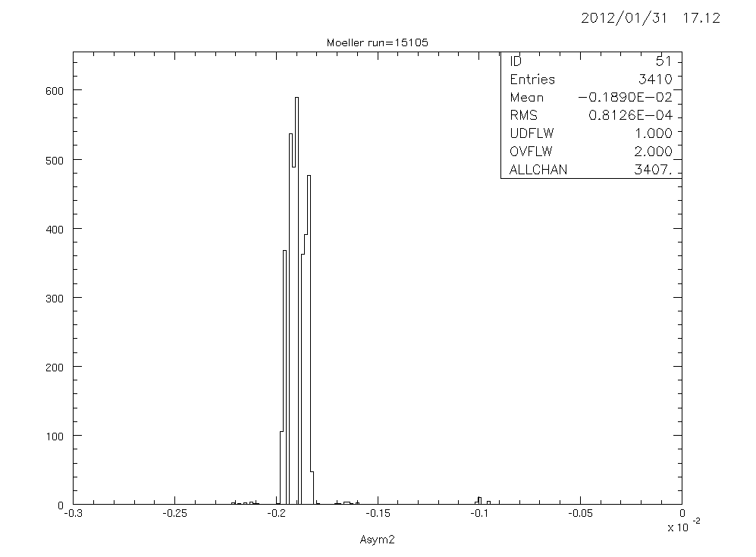Viewport: 756px width, 557px height.
Task: Click the x-axis tick label '-0.1'
Action: pyautogui.click(x=478, y=514)
